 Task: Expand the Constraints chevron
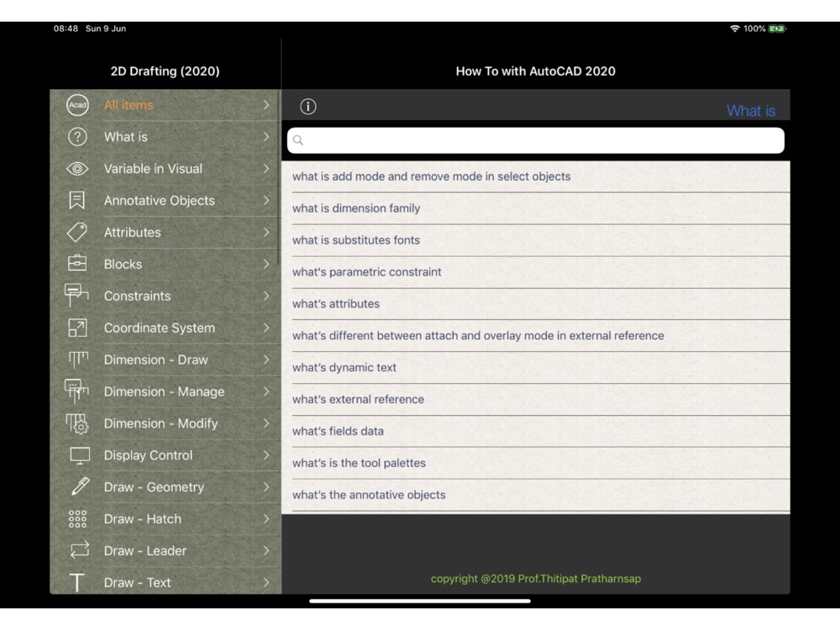[266, 296]
